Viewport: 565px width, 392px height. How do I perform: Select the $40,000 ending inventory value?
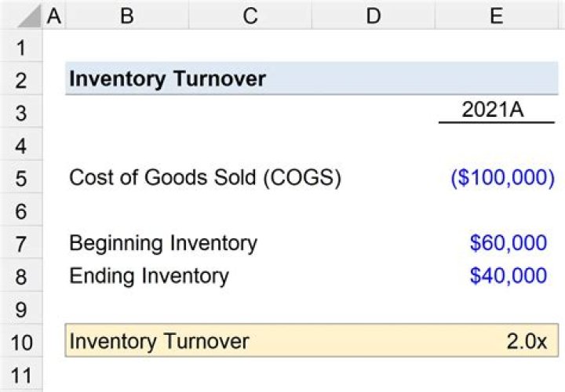point(508,276)
